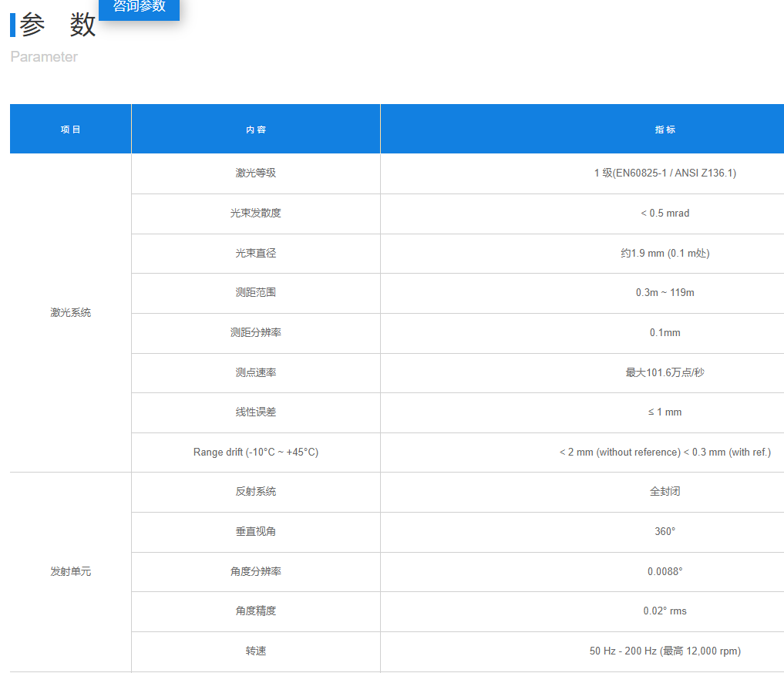This screenshot has width=784, height=673.
Task: Click the 约1.9 mm beam diameter value
Action: click(x=665, y=253)
